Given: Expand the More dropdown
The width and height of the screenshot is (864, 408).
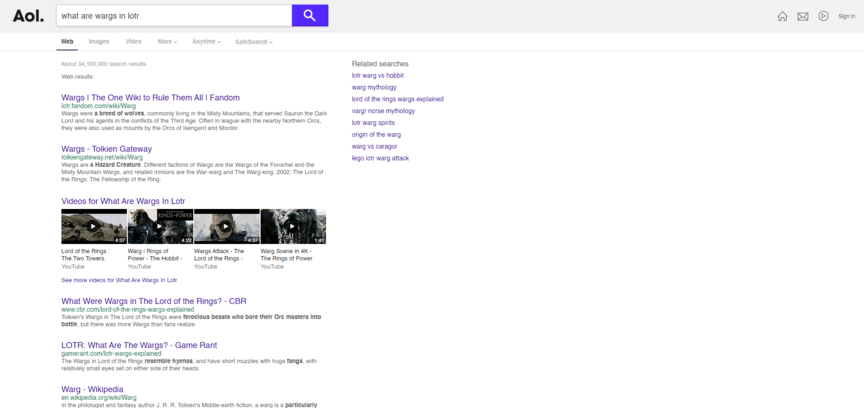Looking at the screenshot, I should [168, 41].
